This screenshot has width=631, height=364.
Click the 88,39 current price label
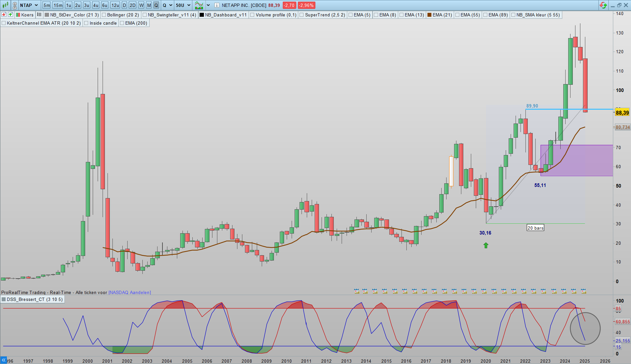(x=622, y=113)
